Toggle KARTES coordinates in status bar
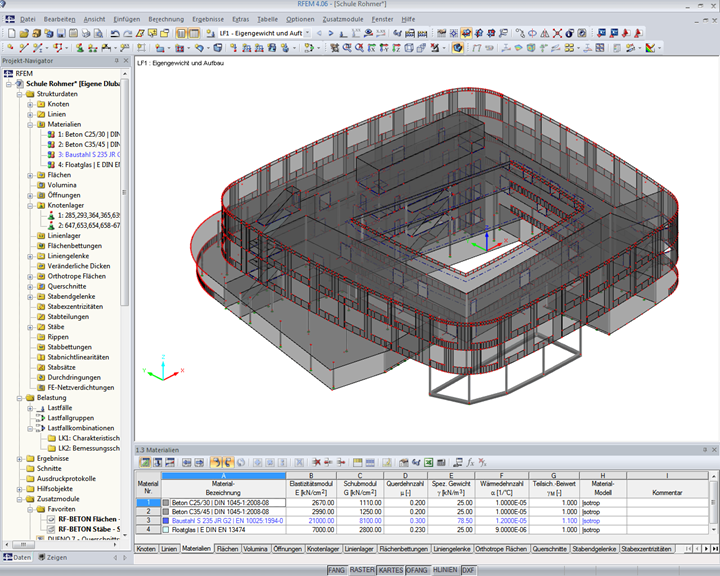This screenshot has height=576, width=720. coord(391,570)
